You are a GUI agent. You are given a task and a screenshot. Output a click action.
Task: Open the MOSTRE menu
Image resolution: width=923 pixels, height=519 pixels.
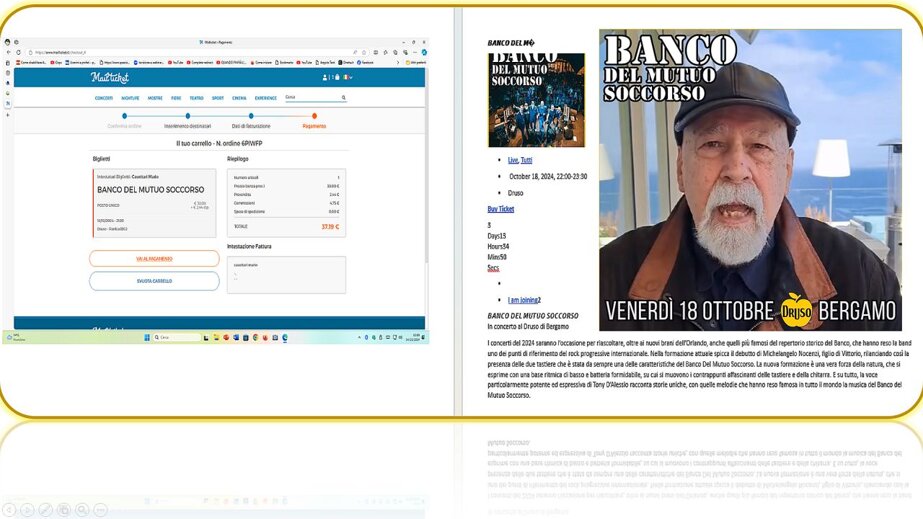click(x=155, y=98)
